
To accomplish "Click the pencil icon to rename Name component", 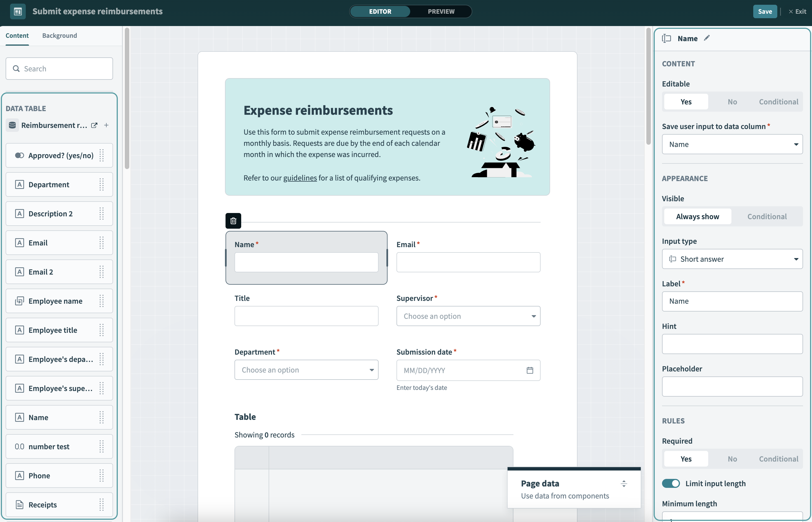I will [707, 38].
